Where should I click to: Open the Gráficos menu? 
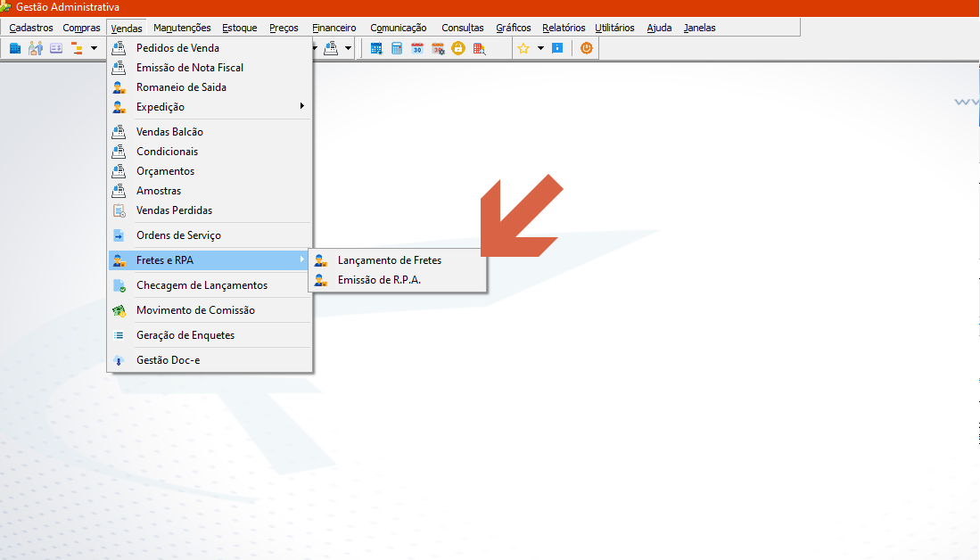point(513,28)
